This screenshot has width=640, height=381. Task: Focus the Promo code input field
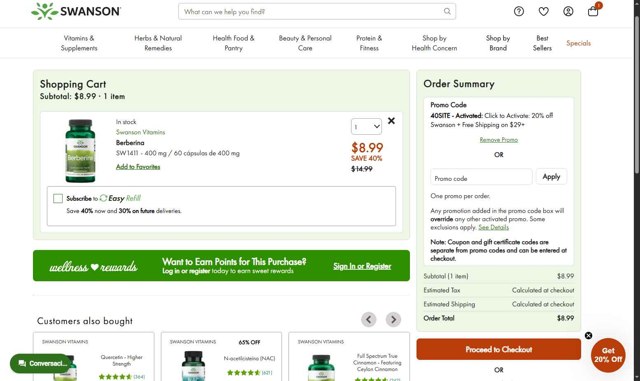point(481,178)
